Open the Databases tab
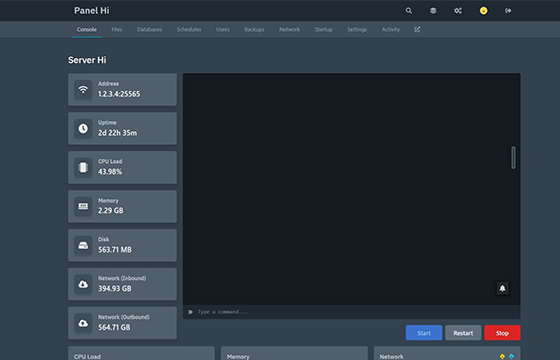Screen dimensions: 560x360 point(150,29)
